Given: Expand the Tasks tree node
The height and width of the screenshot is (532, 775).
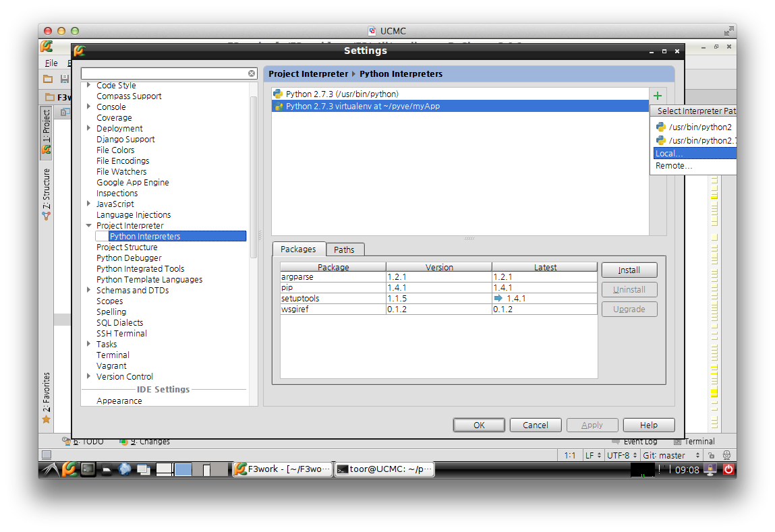Looking at the screenshot, I should pos(88,344).
